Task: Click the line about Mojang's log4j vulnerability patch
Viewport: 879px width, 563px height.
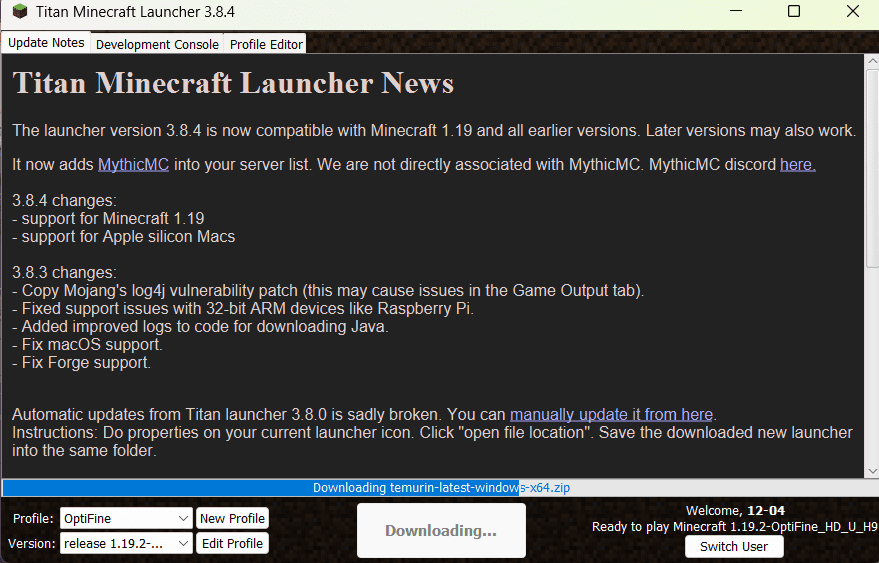Action: click(328, 290)
